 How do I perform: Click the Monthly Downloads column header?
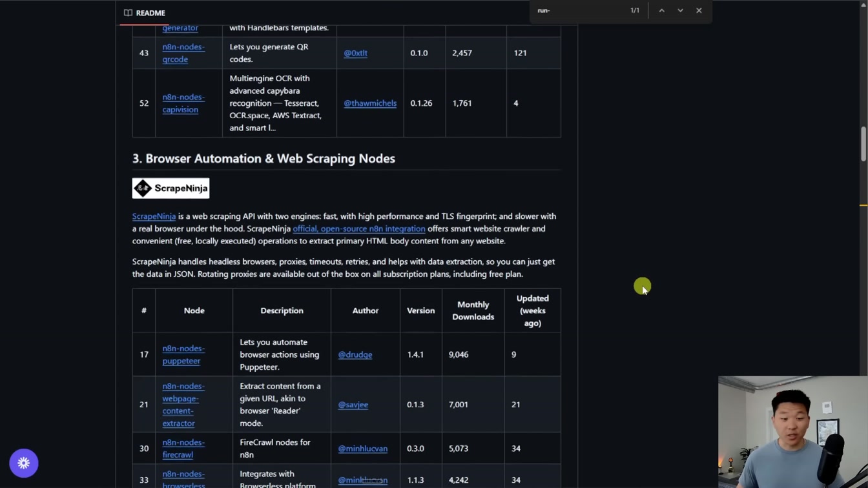point(473,310)
